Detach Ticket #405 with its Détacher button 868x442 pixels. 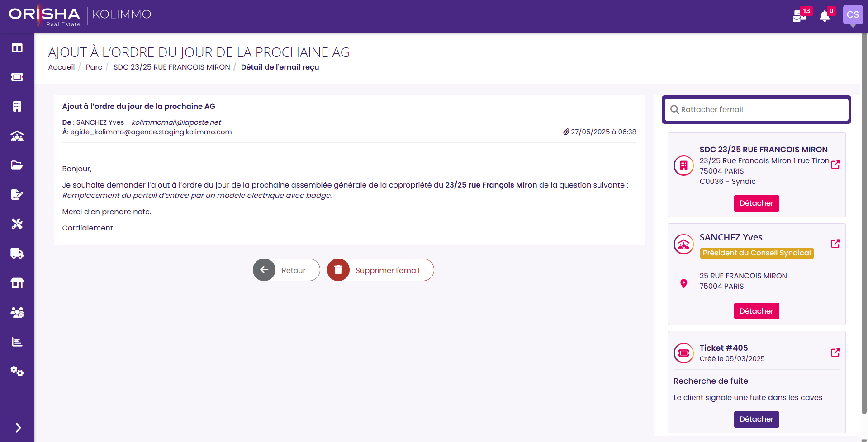[x=756, y=419]
